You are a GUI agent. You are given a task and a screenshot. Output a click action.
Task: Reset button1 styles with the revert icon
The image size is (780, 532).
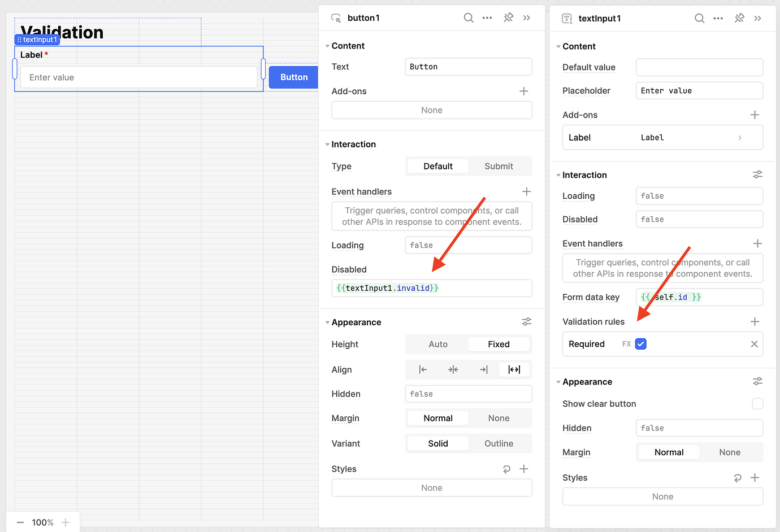(x=506, y=469)
